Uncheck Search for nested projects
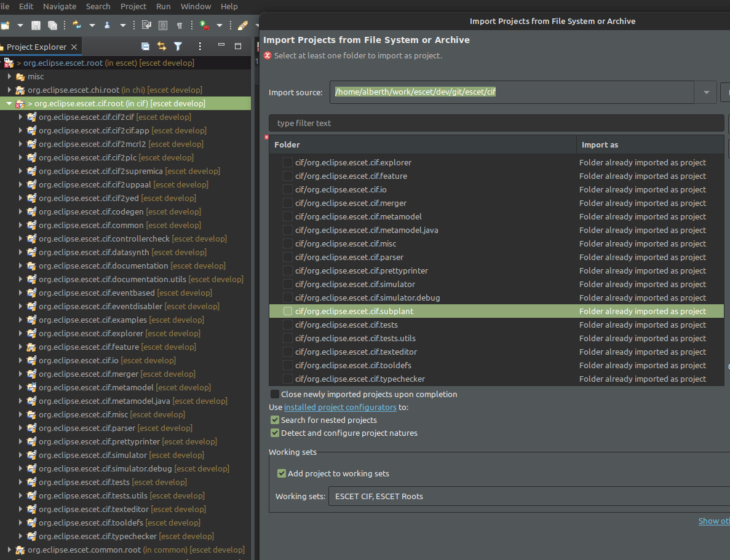Screen dimensions: 730x560 click(275, 420)
